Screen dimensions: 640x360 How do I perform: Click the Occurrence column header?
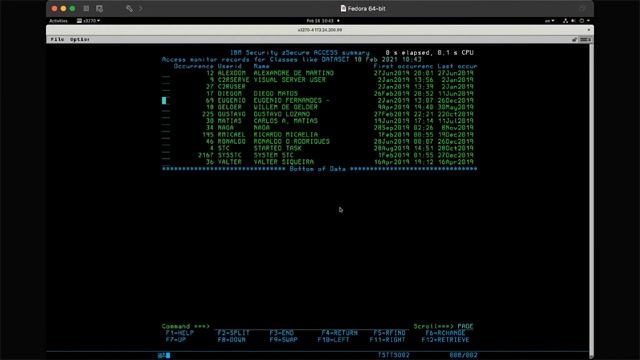pyautogui.click(x=193, y=66)
